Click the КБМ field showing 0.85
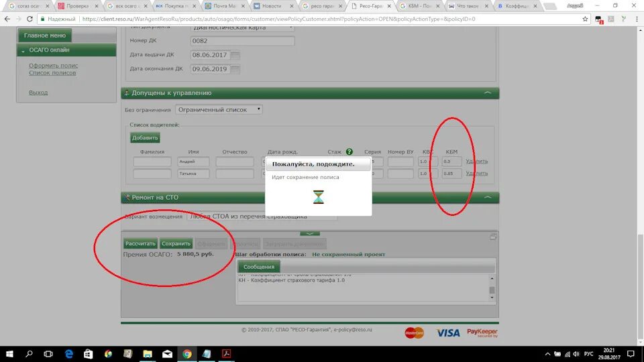Screen dimensions: 644x362 pyautogui.click(x=451, y=174)
